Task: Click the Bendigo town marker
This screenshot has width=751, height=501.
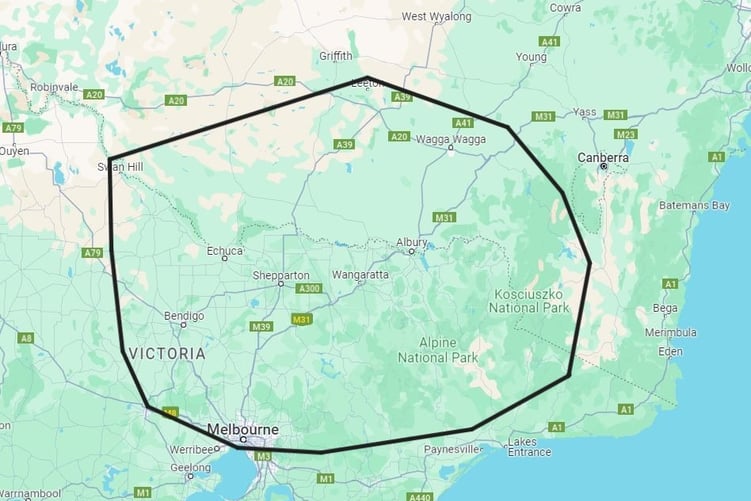Action: coord(183,325)
